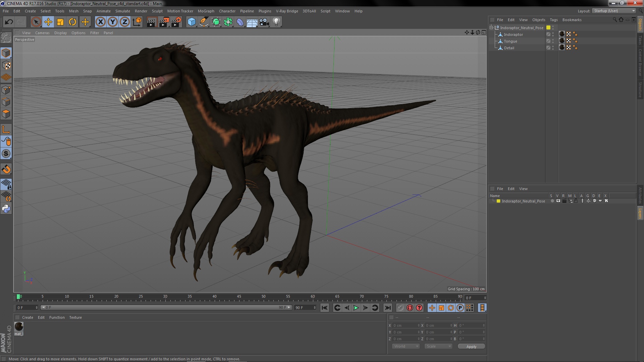Screen dimensions: 644x362
Task: Click the Play button in timeline
Action: pos(356,308)
